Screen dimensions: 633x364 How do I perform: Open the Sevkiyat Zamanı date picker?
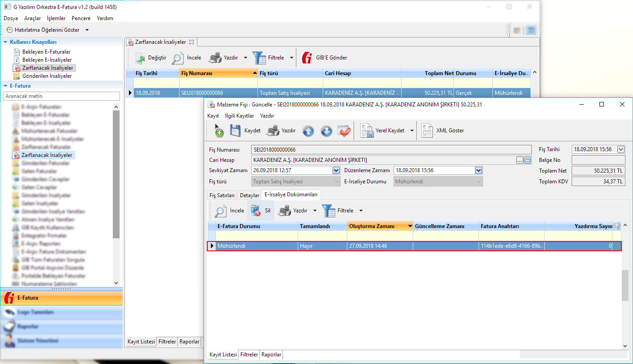(x=336, y=170)
